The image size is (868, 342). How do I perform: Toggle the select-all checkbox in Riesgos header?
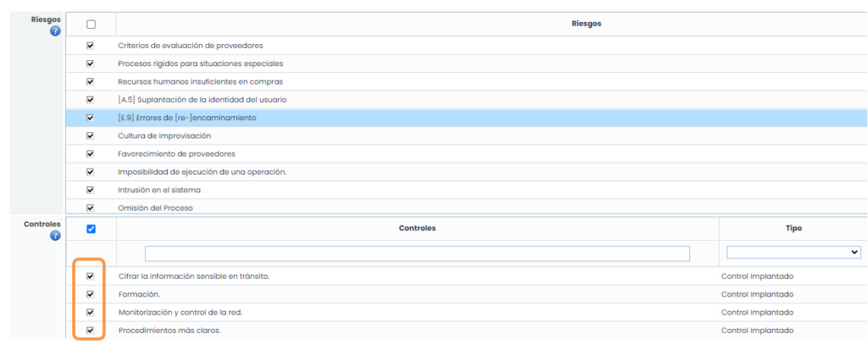tap(91, 24)
